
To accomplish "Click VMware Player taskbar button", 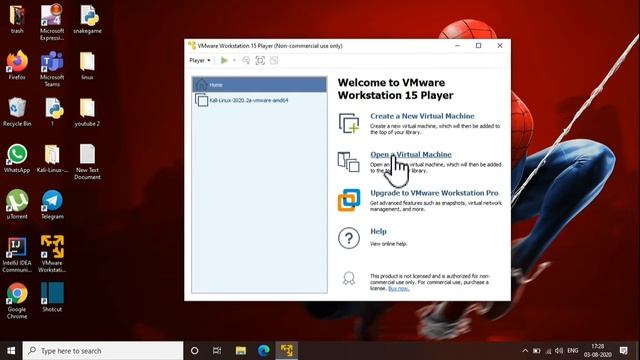I will click(287, 351).
